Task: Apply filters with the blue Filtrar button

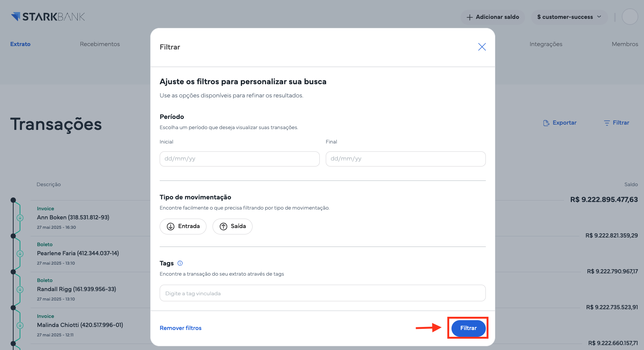Action: (468, 328)
